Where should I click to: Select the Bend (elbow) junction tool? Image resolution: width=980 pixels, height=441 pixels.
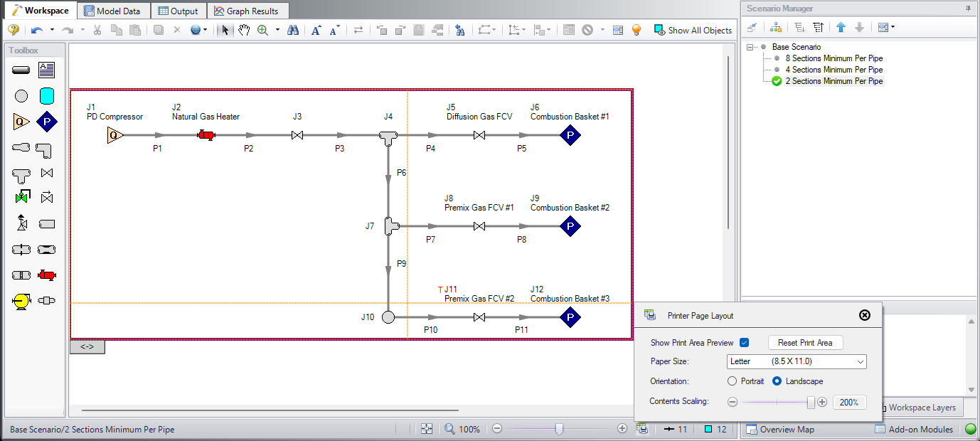coord(43,150)
